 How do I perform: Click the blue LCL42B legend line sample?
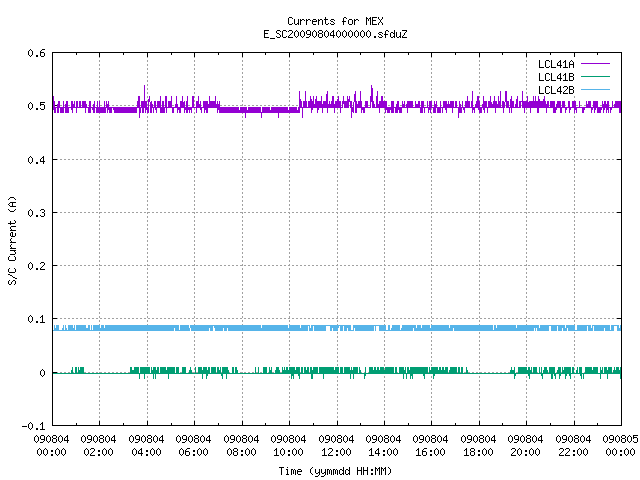click(x=595, y=90)
